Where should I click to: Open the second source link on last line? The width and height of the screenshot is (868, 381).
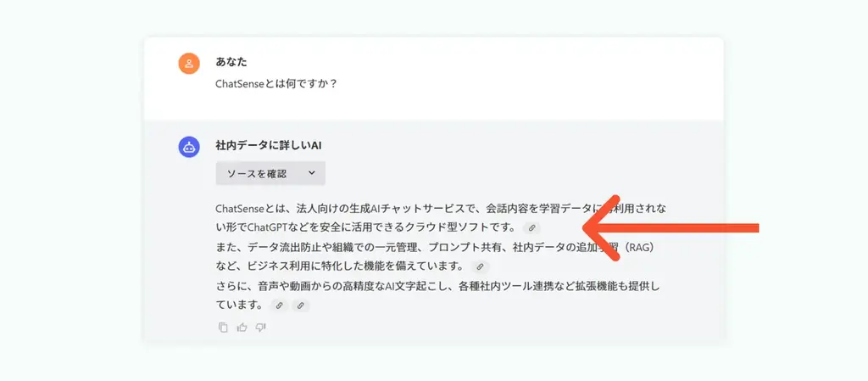point(301,305)
